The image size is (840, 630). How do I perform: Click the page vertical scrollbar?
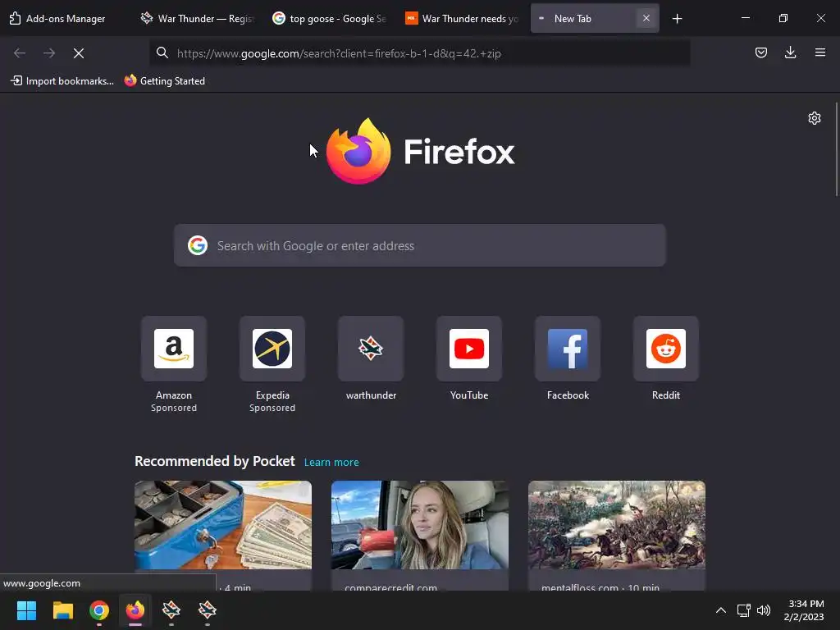836,149
